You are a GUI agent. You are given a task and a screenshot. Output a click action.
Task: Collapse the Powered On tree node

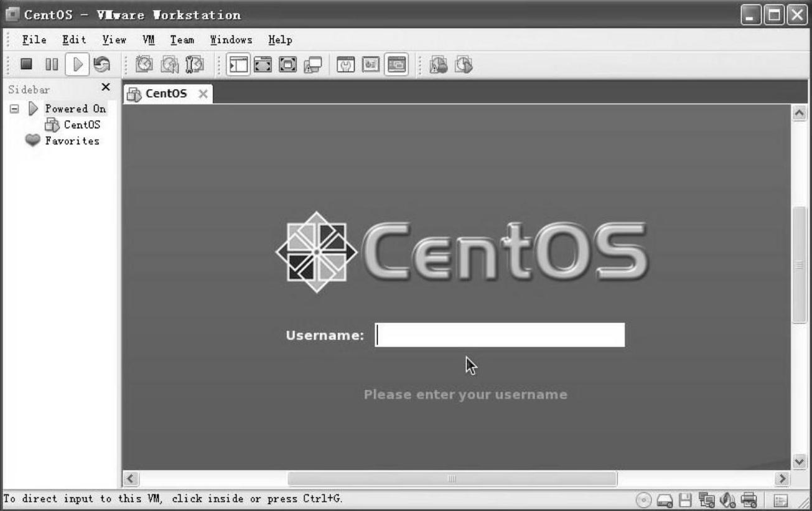coord(14,109)
